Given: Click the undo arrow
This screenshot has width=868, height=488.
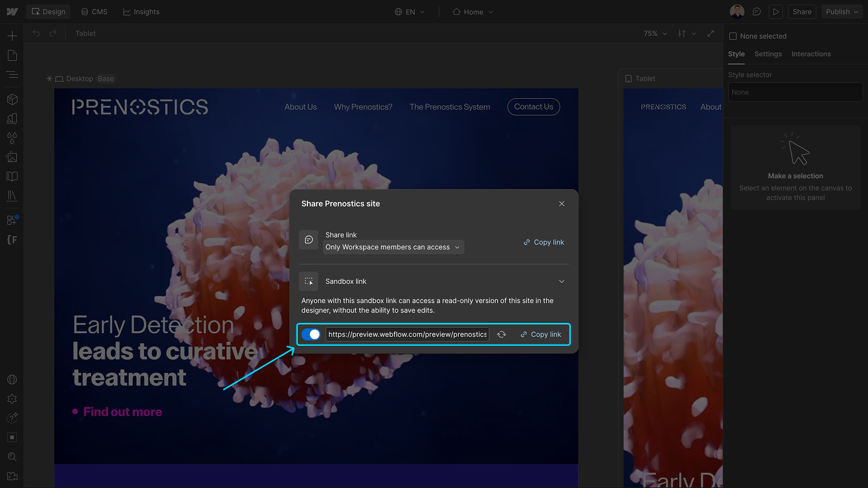Looking at the screenshot, I should (36, 33).
